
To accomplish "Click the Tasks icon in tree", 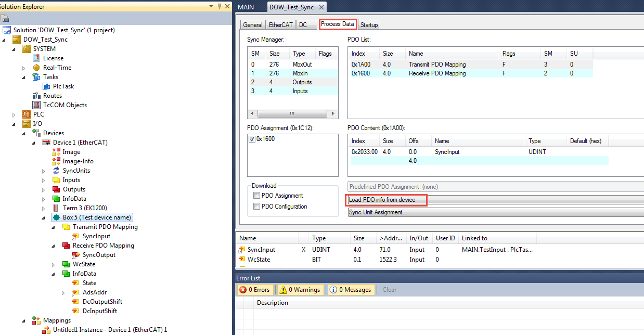I will click(x=36, y=77).
